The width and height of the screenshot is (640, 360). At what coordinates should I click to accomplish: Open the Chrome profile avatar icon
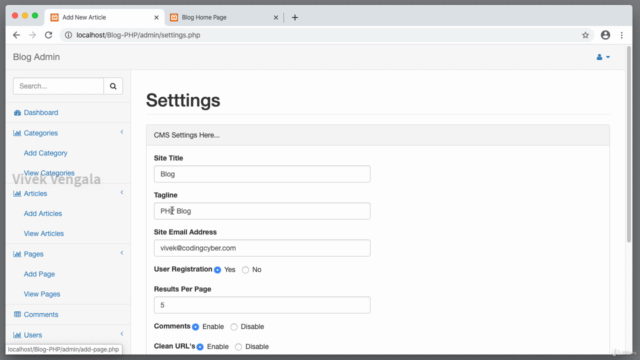(x=605, y=35)
